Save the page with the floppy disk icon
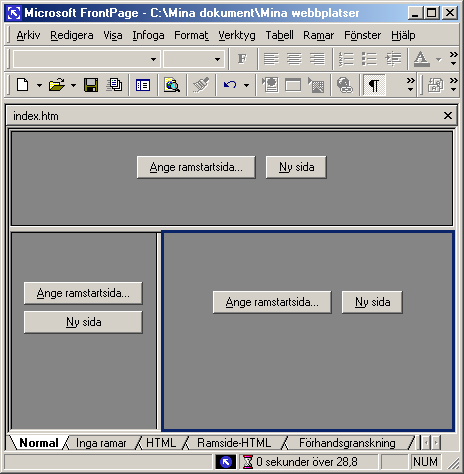Screen dimensions: 464x474 [x=91, y=85]
